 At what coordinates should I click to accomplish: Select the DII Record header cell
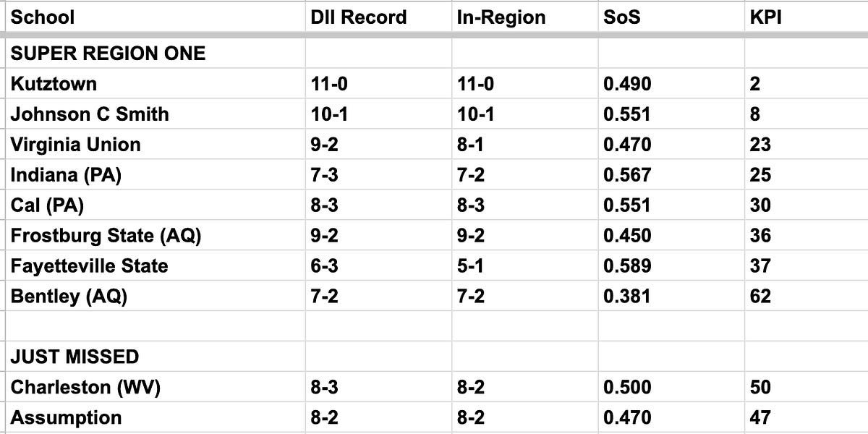(x=359, y=17)
